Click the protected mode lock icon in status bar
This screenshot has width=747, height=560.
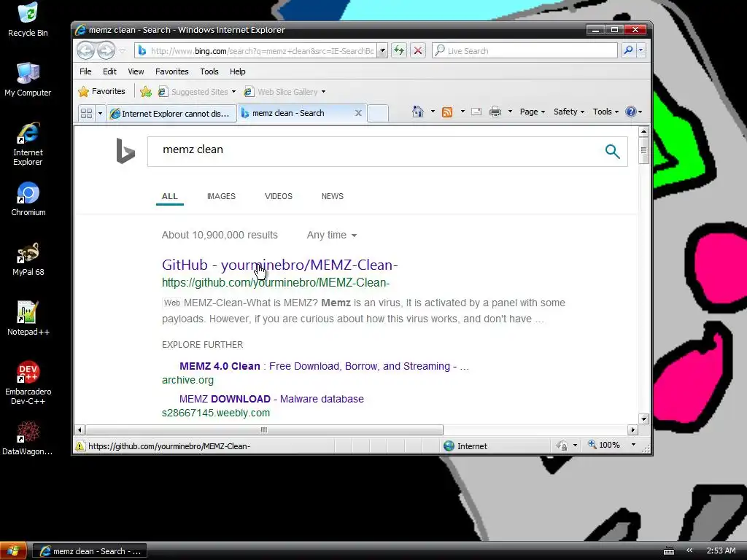562,446
